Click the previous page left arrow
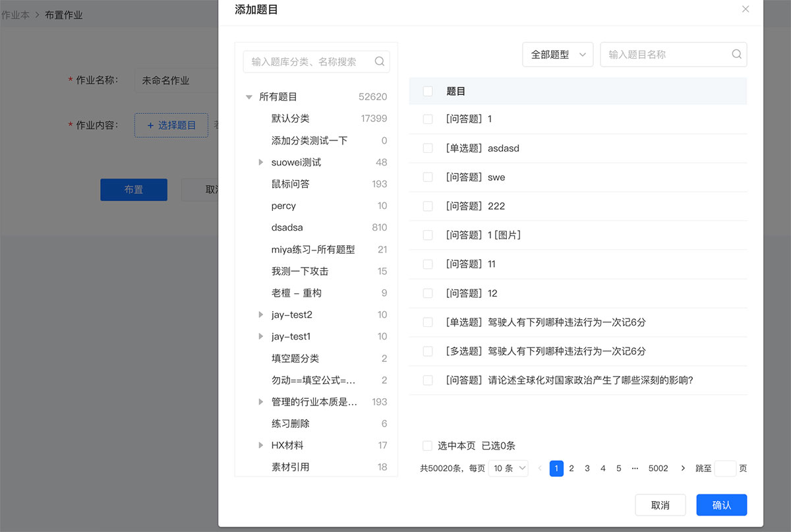 (x=540, y=468)
